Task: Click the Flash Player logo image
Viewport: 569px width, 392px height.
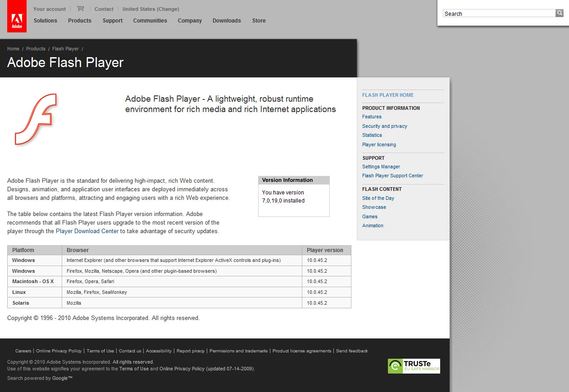Action: pyautogui.click(x=36, y=119)
